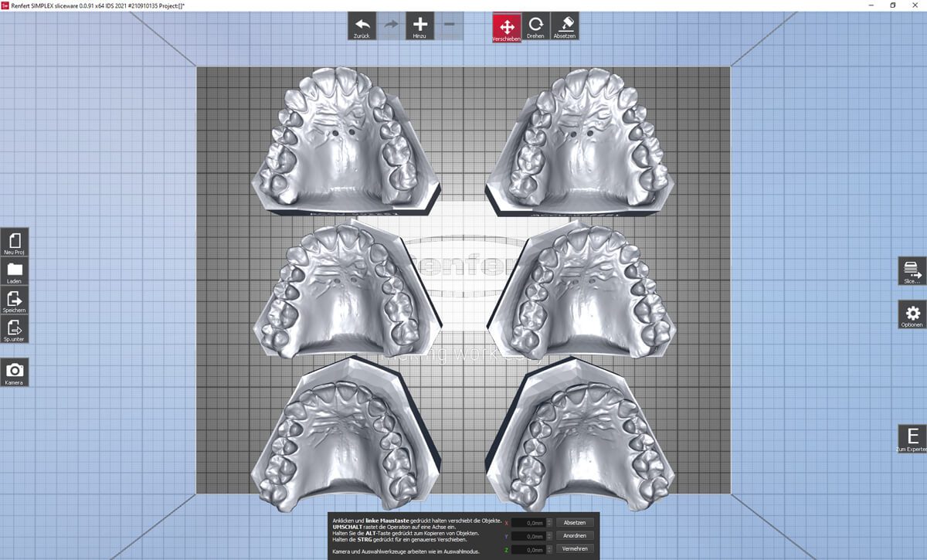This screenshot has width=927, height=560.
Task: Switch to expert mode with E button
Action: (912, 439)
